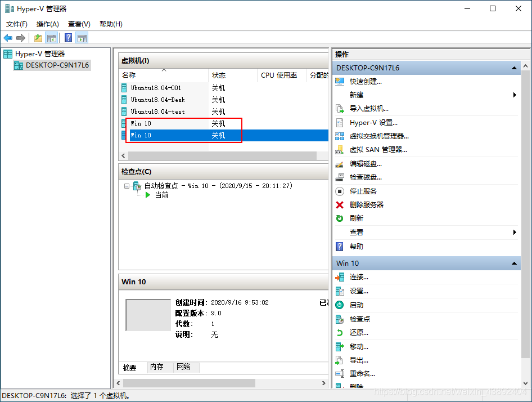Click the VM list horizontal scrollbar
Image resolution: width=532 pixels, height=402 pixels.
(222, 155)
